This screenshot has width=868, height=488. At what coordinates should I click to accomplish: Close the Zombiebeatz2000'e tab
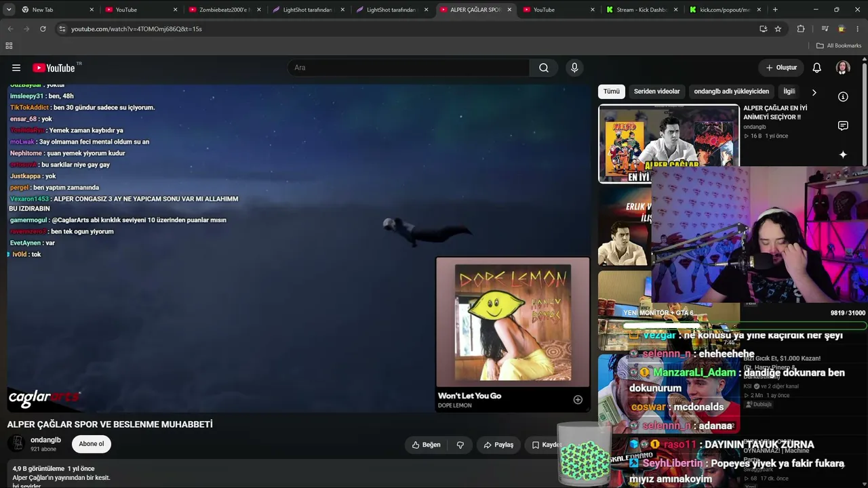click(x=258, y=9)
